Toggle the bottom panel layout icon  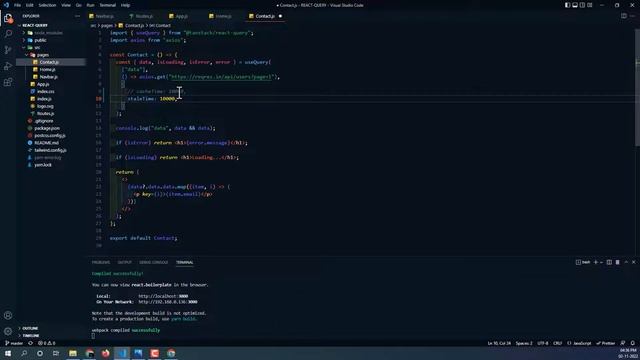click(575, 5)
